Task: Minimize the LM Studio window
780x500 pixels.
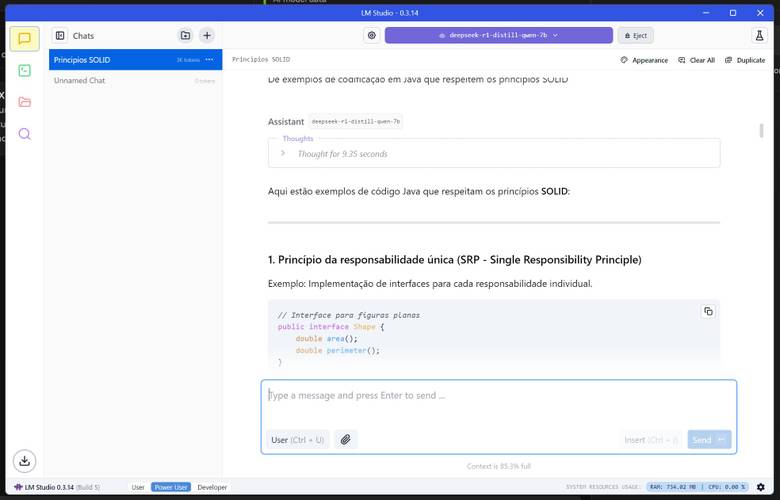Action: tap(706, 13)
